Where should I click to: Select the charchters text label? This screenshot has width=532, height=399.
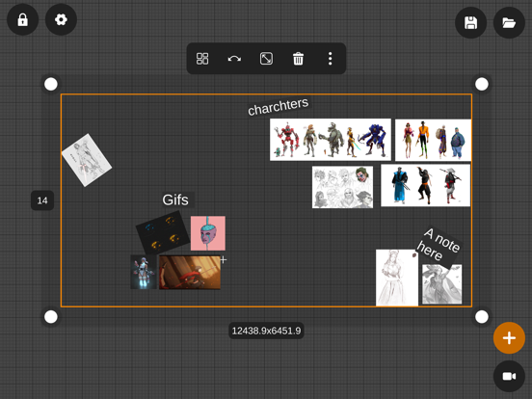279,107
